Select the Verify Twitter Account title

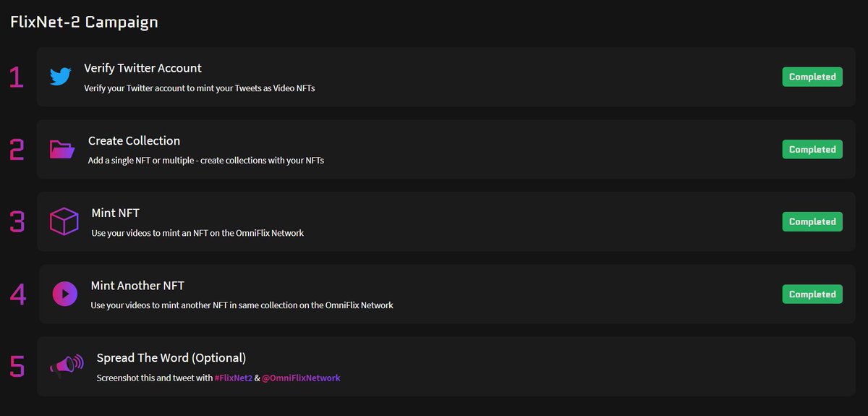pos(142,68)
